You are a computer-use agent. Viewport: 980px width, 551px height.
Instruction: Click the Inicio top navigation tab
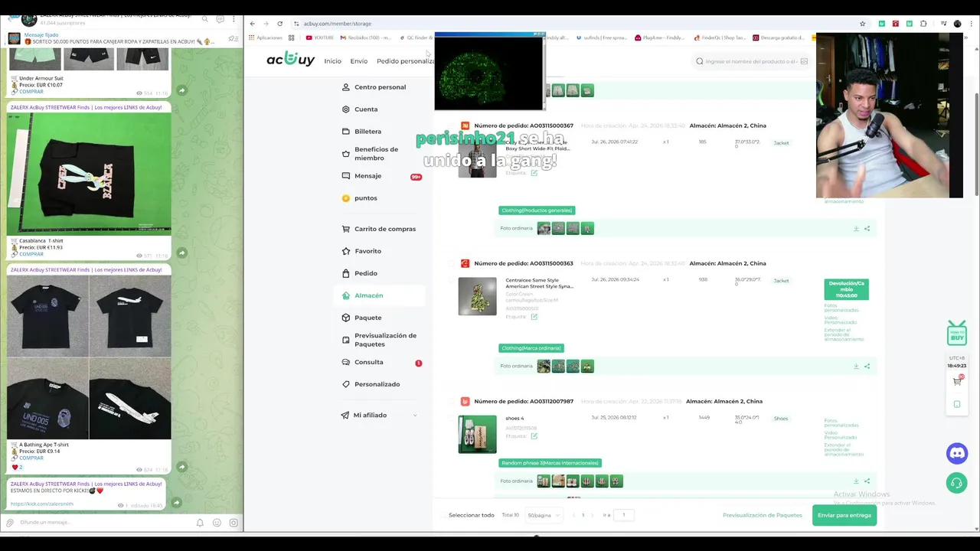pos(332,61)
